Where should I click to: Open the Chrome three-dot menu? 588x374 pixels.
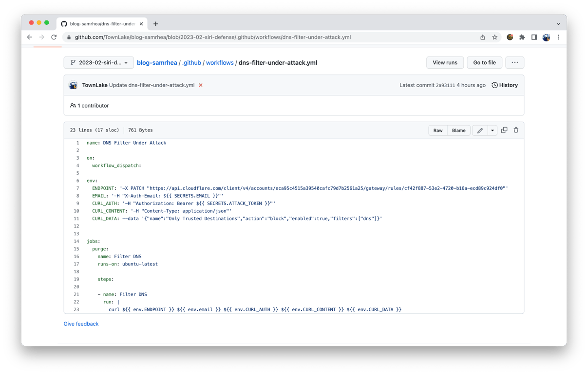pyautogui.click(x=558, y=37)
